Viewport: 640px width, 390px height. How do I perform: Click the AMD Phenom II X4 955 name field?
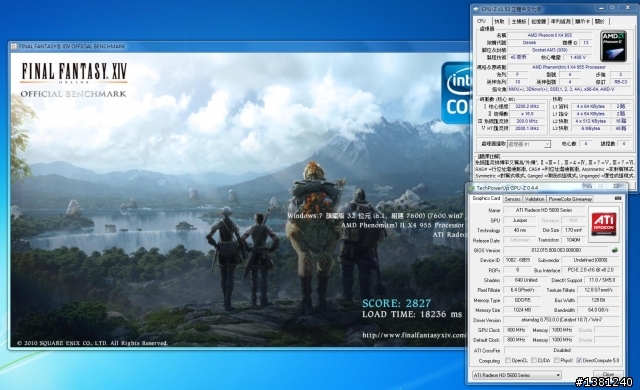pyautogui.click(x=549, y=35)
